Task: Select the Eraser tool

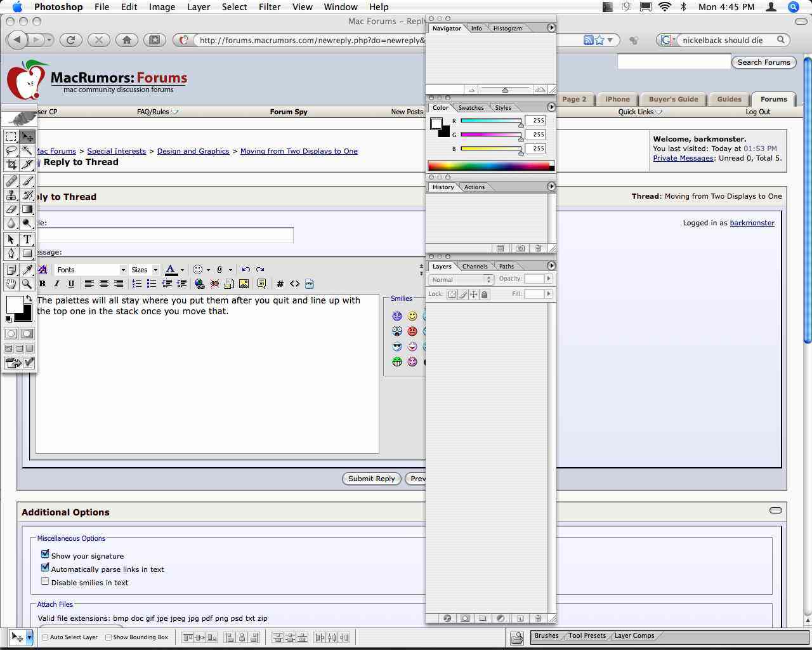Action: (x=11, y=209)
